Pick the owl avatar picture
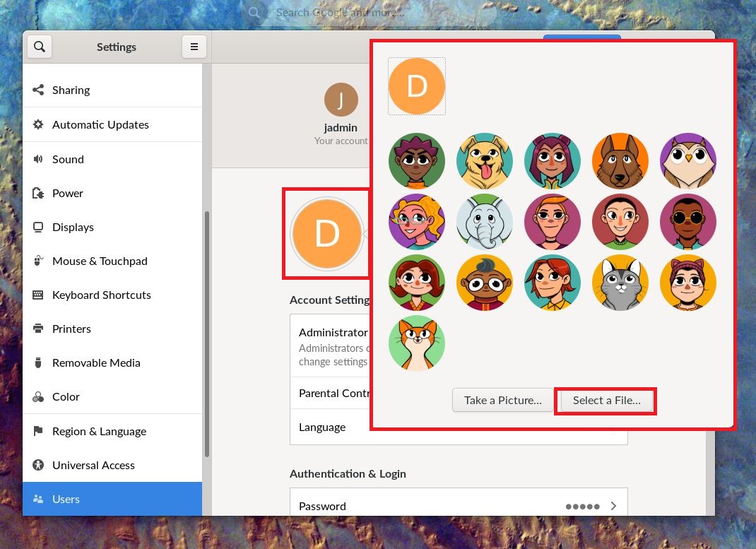The height and width of the screenshot is (549, 756). pyautogui.click(x=688, y=160)
